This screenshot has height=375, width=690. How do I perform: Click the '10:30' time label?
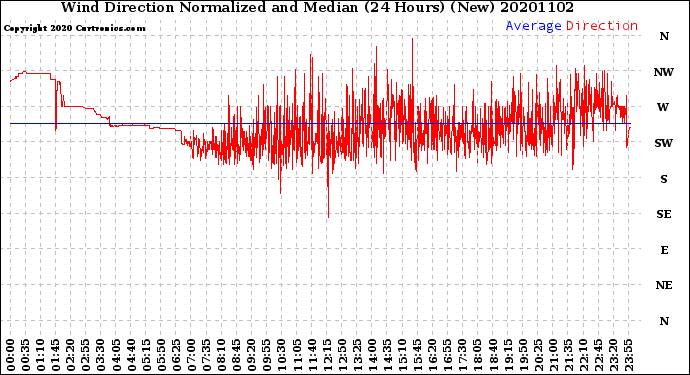(x=282, y=355)
